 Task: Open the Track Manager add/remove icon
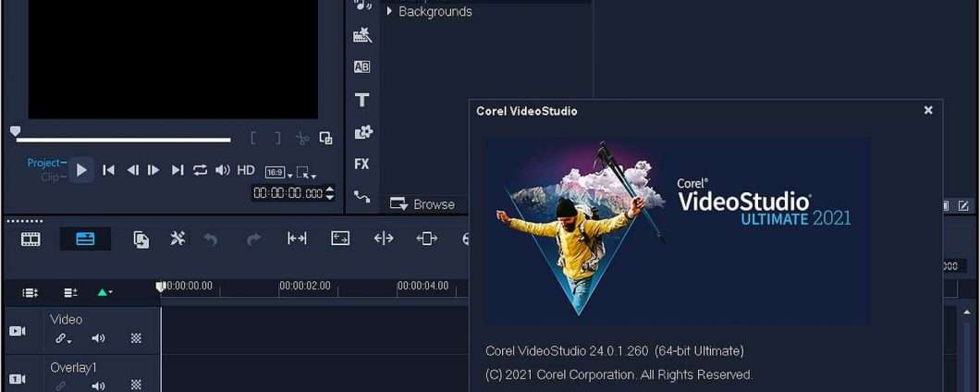(x=70, y=292)
